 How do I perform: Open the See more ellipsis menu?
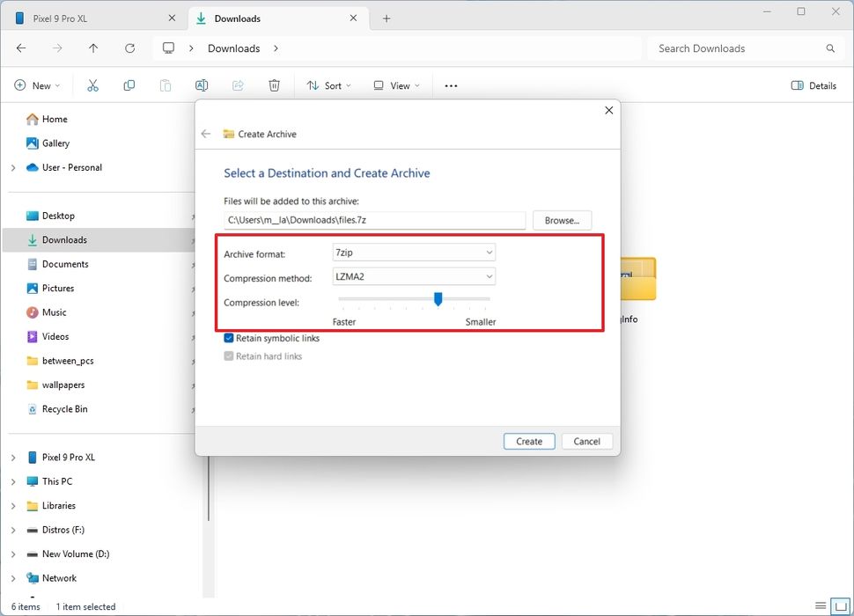[451, 85]
